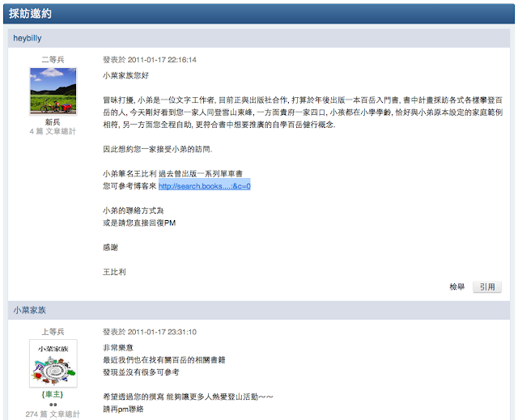Click the greeting line '小菜家族您好'
518x420 pixels.
126,75
